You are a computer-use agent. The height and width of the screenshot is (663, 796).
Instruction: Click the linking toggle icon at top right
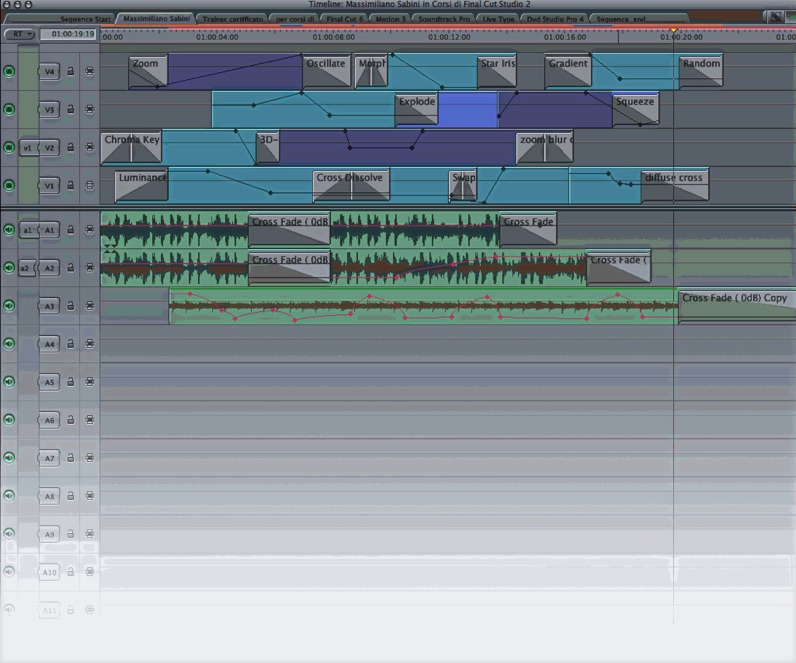point(776,17)
